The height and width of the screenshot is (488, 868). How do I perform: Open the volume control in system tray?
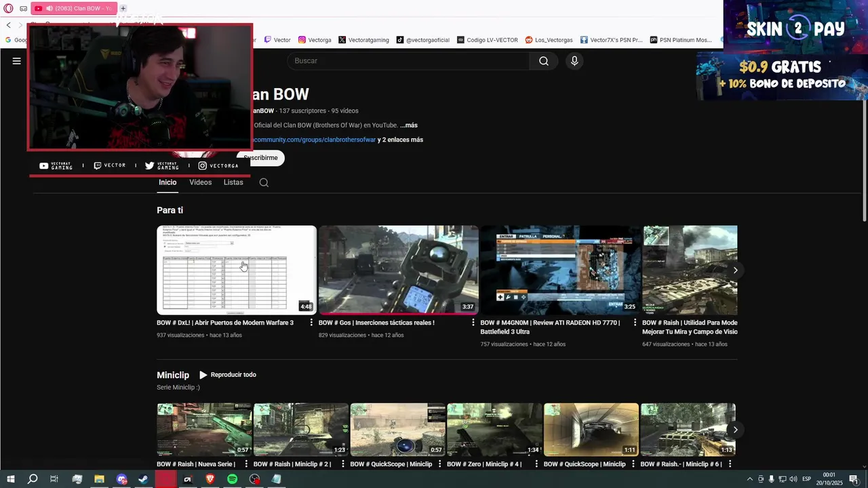pos(793,479)
